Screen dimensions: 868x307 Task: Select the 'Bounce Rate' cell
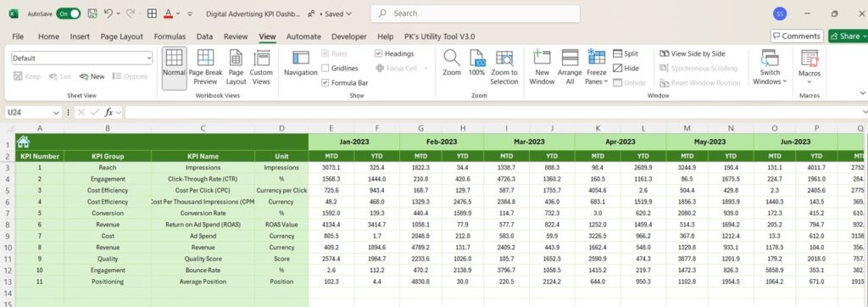[203, 270]
